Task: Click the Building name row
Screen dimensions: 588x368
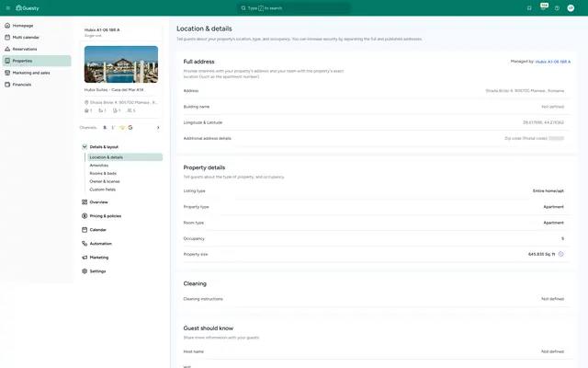Action: click(376, 107)
